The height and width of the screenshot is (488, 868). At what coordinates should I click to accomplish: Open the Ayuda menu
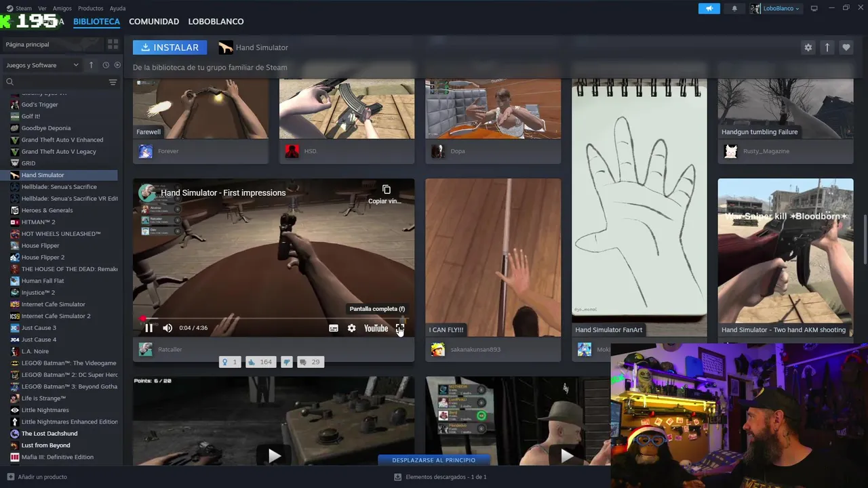(x=117, y=8)
